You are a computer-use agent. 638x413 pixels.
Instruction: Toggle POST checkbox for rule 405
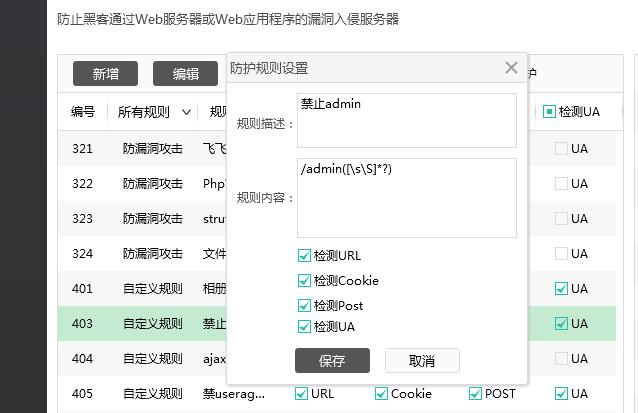point(475,394)
